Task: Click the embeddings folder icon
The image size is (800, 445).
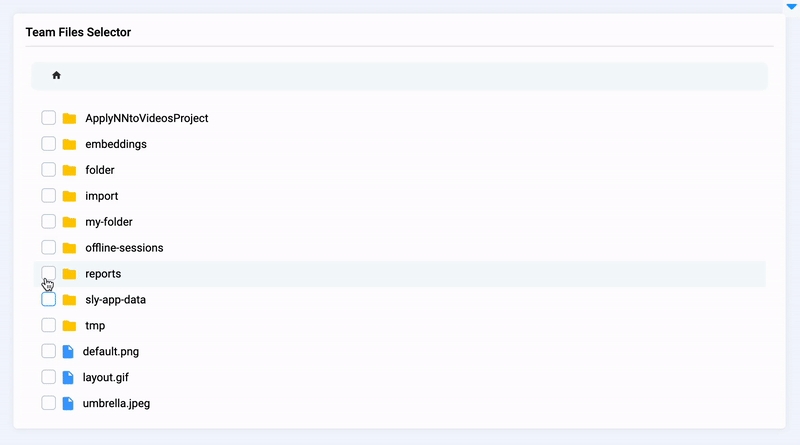Action: (69, 144)
